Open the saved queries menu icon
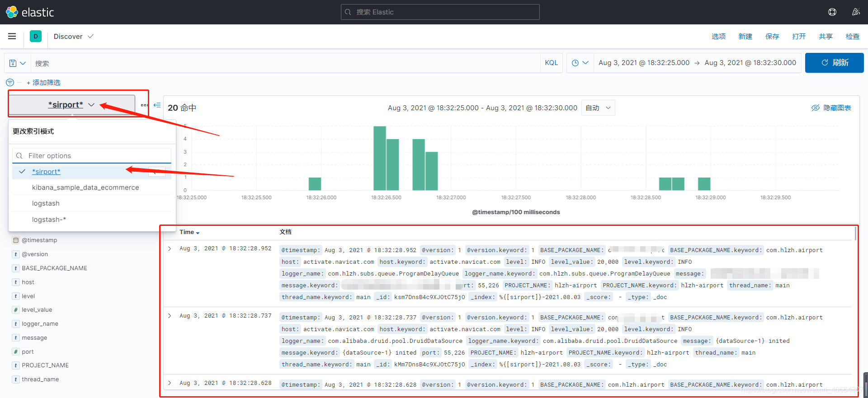 pyautogui.click(x=17, y=63)
